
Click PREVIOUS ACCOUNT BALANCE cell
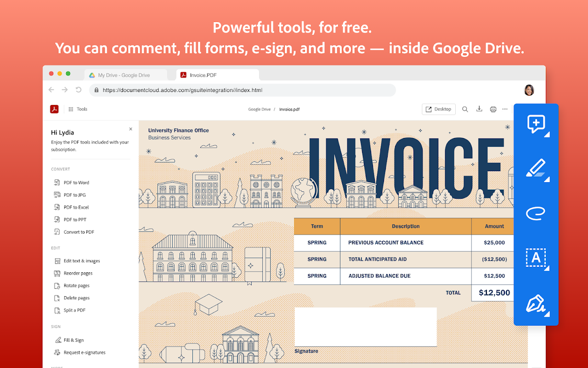tap(406, 243)
